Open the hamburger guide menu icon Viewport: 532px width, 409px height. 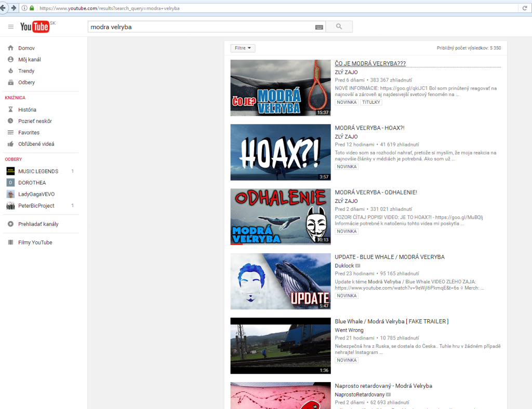(x=11, y=27)
